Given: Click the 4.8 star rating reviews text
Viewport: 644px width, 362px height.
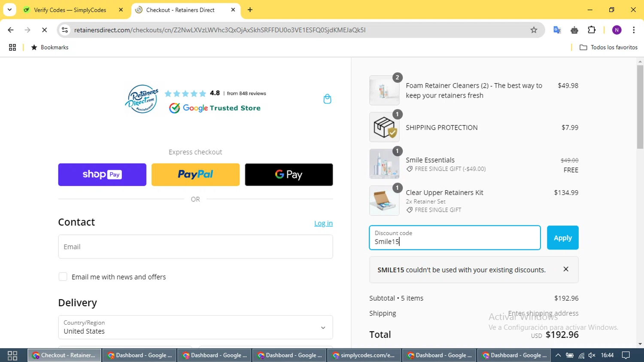Looking at the screenshot, I should tap(238, 93).
